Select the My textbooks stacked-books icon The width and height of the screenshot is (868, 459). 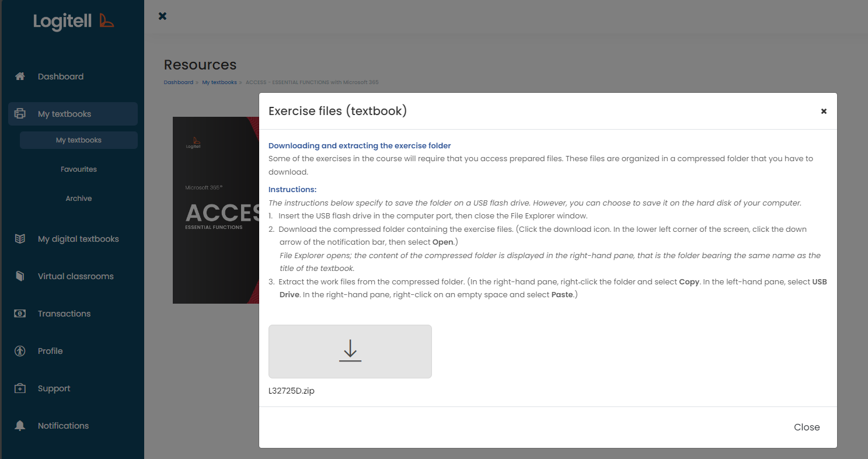(x=19, y=113)
